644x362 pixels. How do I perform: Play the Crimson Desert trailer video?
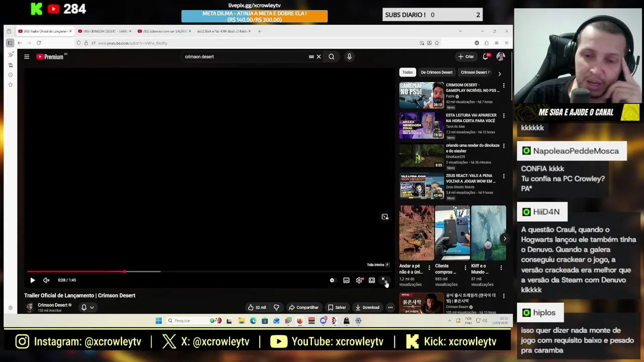point(33,280)
